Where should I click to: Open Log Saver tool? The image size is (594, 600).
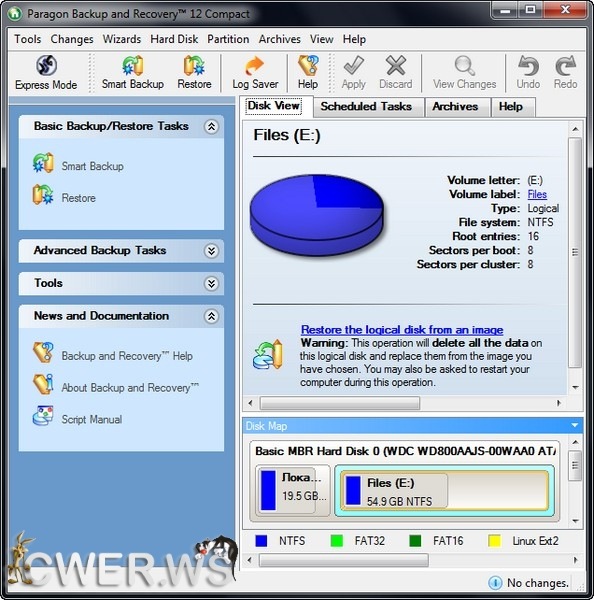click(255, 73)
